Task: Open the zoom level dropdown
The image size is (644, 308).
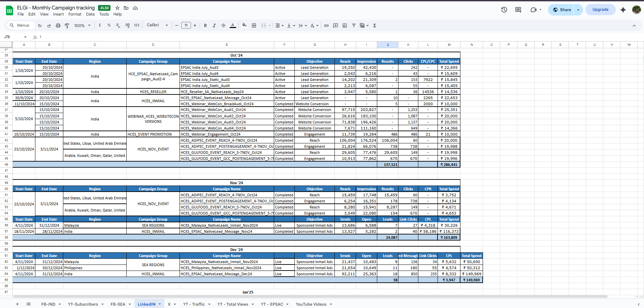Action: (83, 26)
